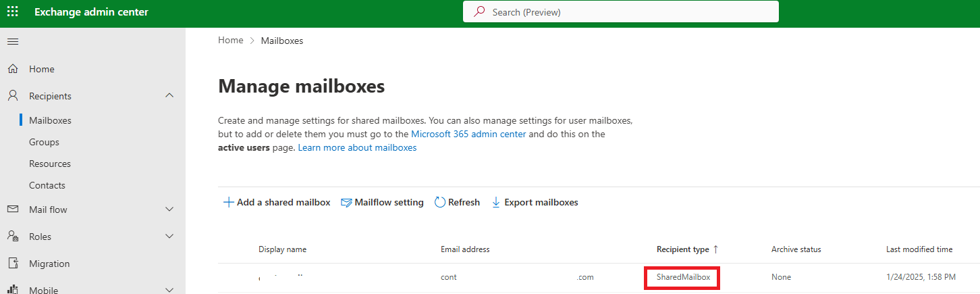Click the Mailflow setting envelope icon
The width and height of the screenshot is (980, 294).
tap(347, 202)
